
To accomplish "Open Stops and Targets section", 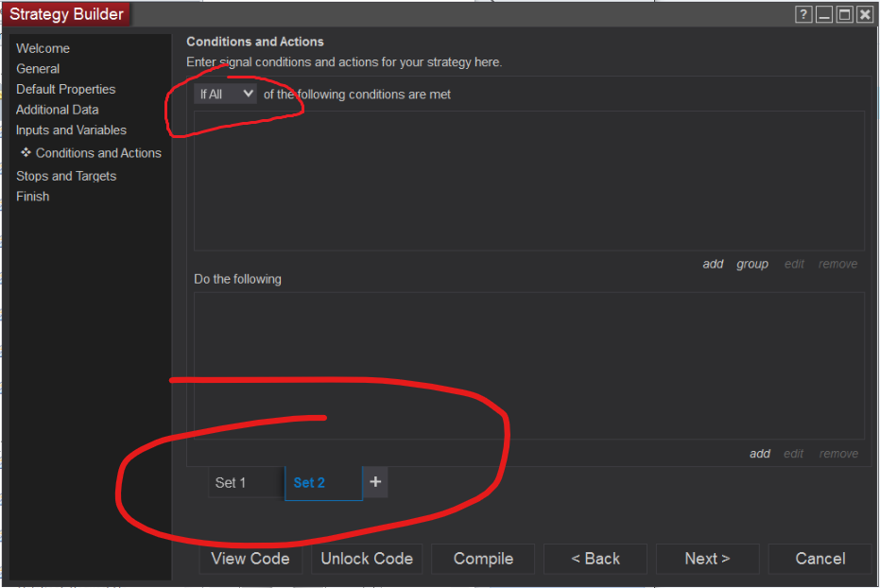I will tap(66, 176).
